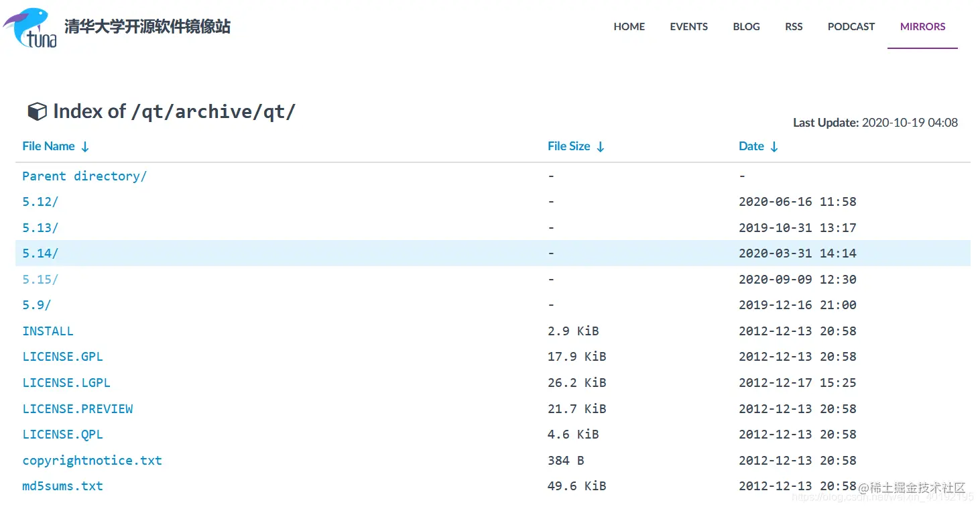Click the Index of /qt/archive/qt/ heading

tap(174, 111)
